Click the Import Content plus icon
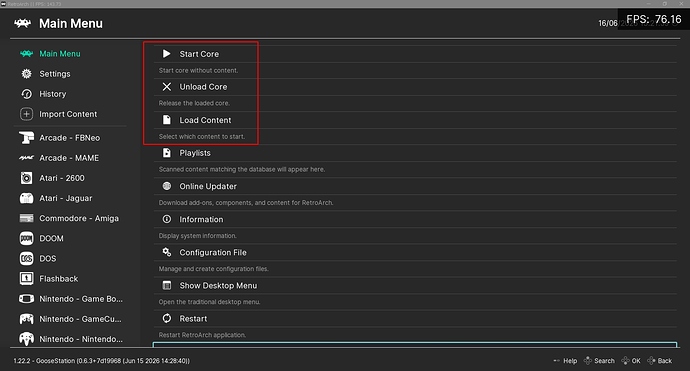Screen dimensions: 690x371 [x=26, y=114]
